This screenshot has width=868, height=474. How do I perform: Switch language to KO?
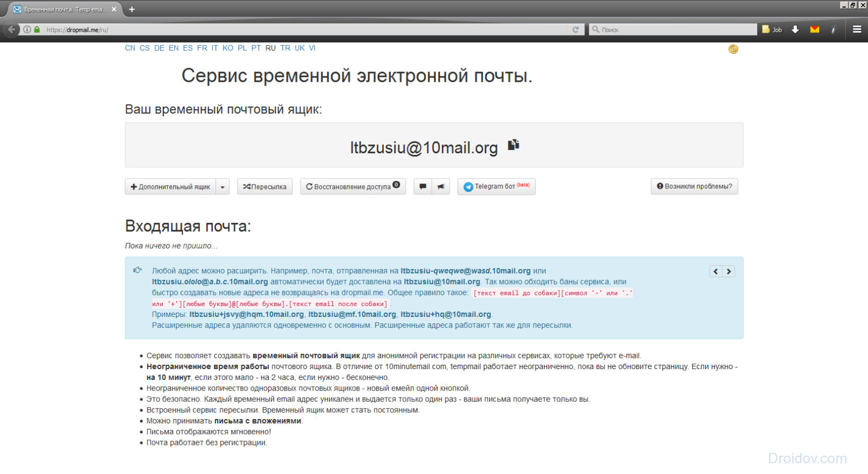(228, 48)
